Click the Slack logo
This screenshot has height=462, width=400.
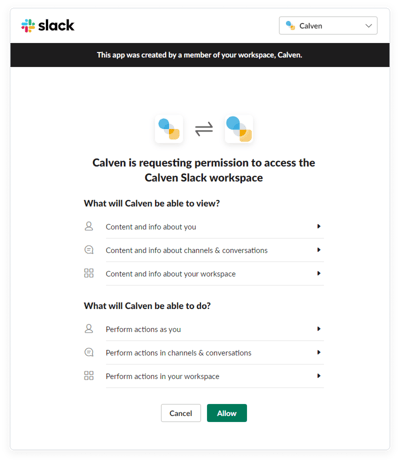click(x=48, y=25)
